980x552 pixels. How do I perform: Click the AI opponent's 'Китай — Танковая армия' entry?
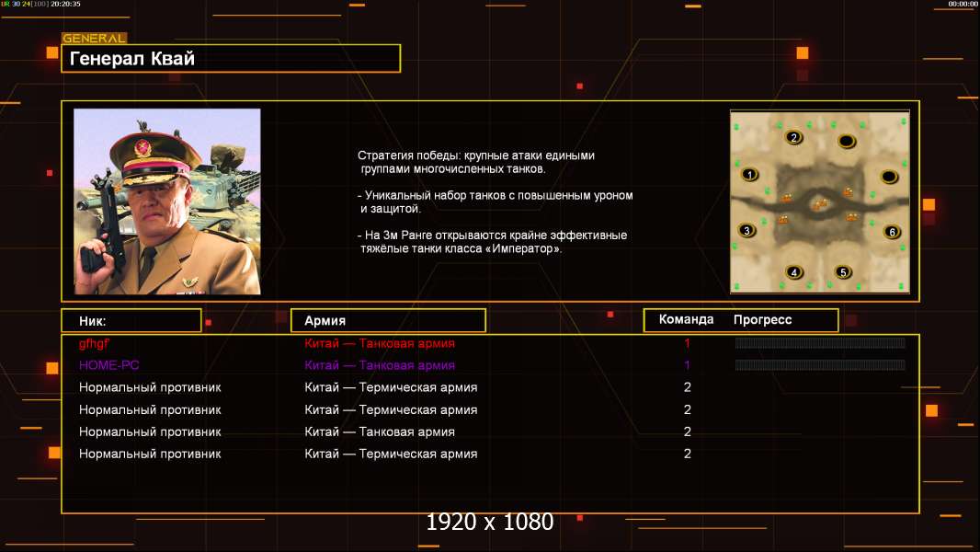(x=380, y=431)
